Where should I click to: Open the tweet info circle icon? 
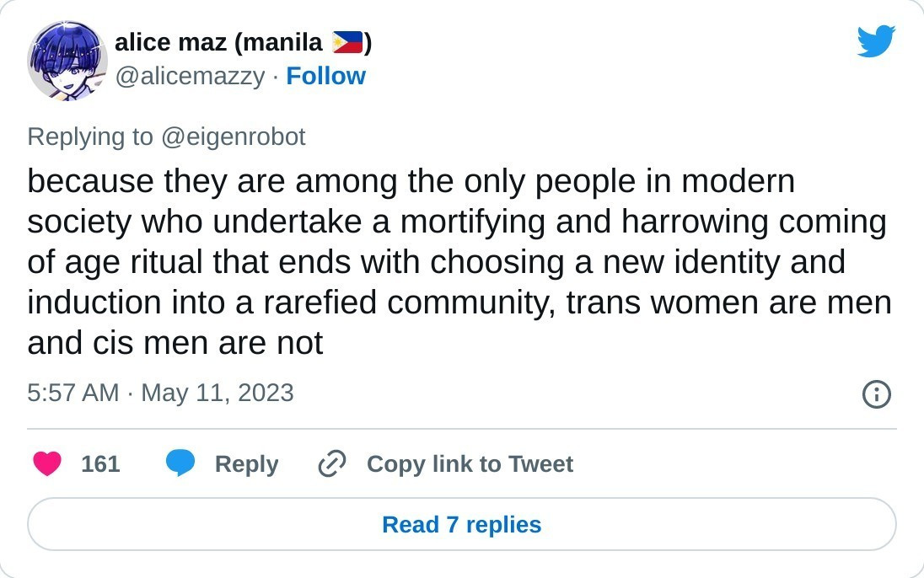[x=876, y=394]
